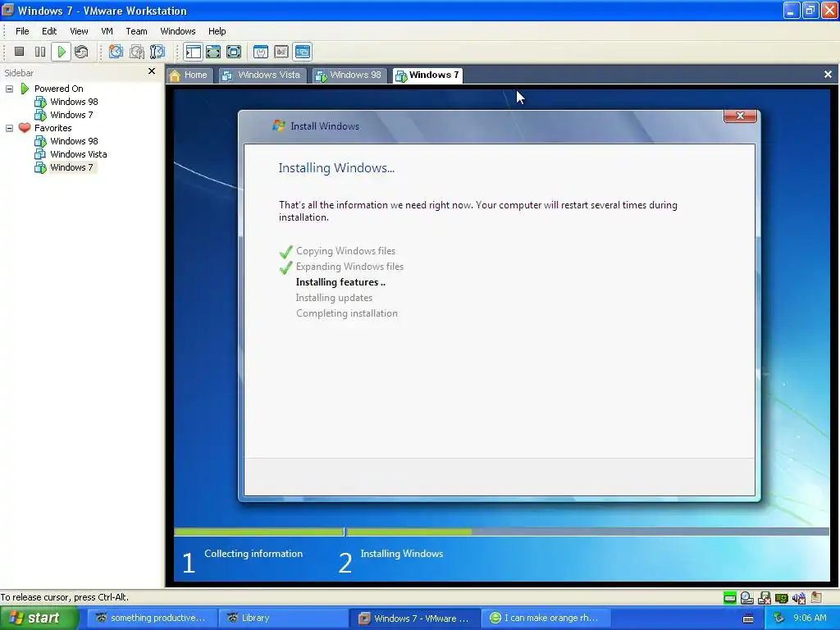Select the Windows 7 tab
The image size is (840, 630).
427,75
